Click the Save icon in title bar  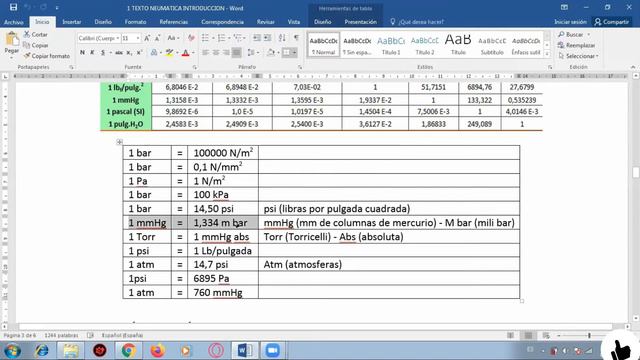[13, 7]
